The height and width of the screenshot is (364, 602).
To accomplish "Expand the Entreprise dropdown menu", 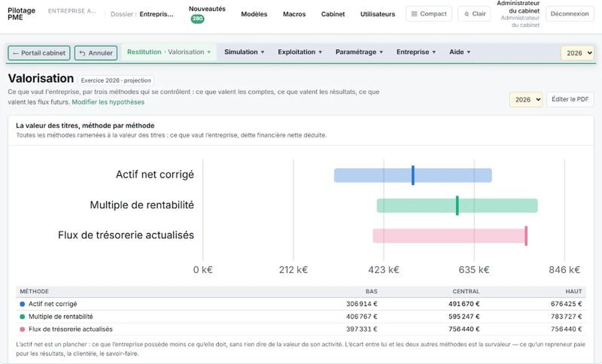I will (416, 52).
